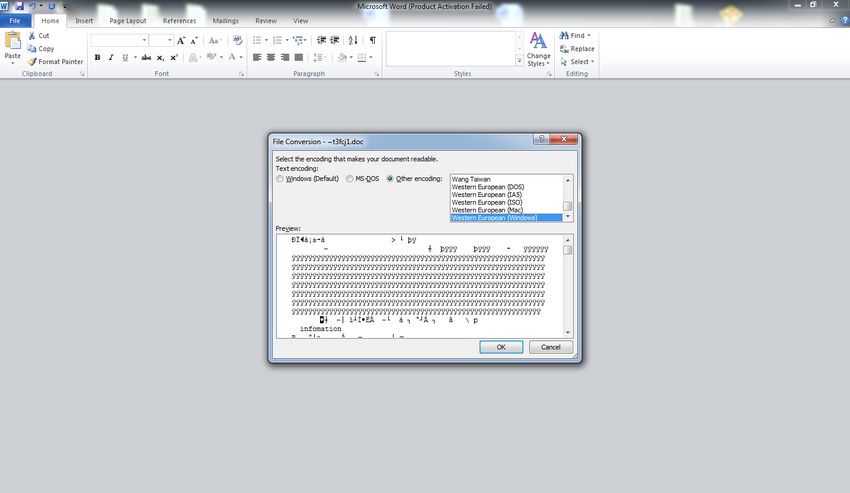Choose Western European (IA5) encoding

point(506,195)
